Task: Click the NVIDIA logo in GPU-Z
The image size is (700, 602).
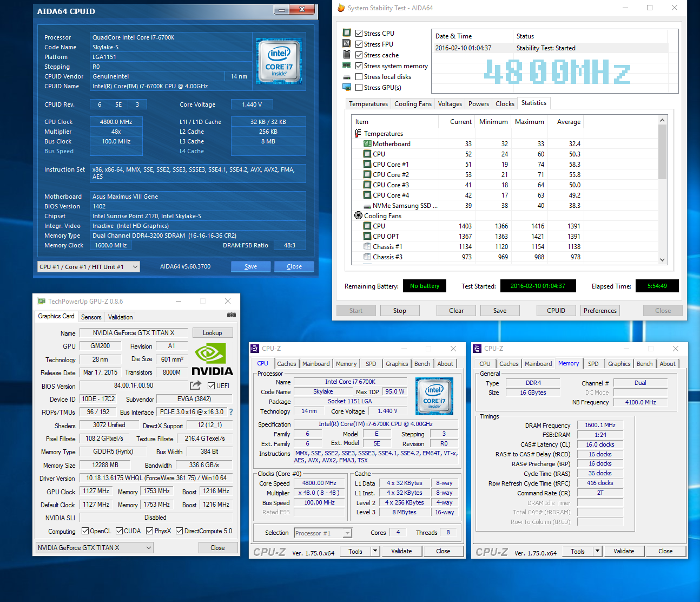Action: [212, 360]
